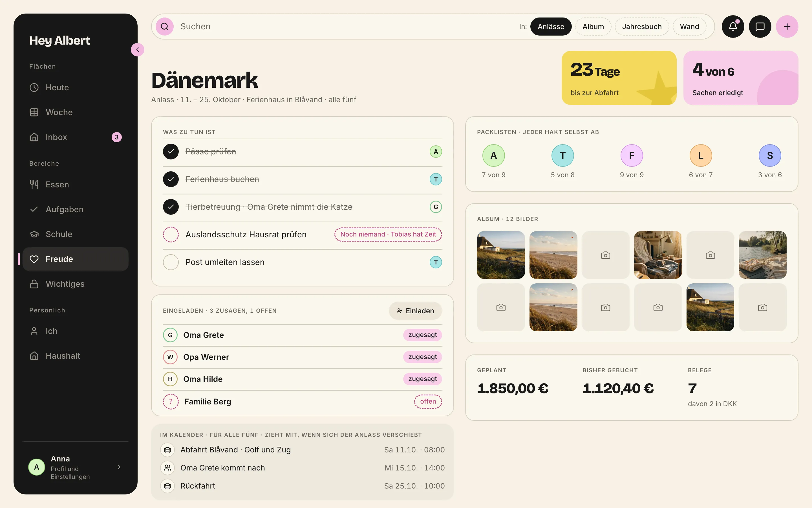Click the pink search magnifier icon
This screenshot has height=508, width=812.
[164, 27]
